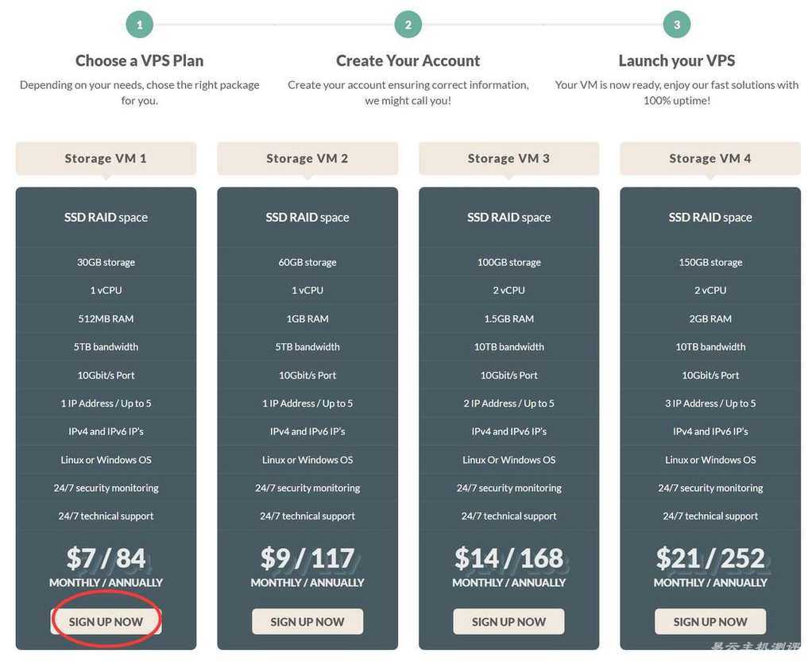Click the step 2 circle icon
Image resolution: width=812 pixels, height=661 pixels.
pos(408,25)
